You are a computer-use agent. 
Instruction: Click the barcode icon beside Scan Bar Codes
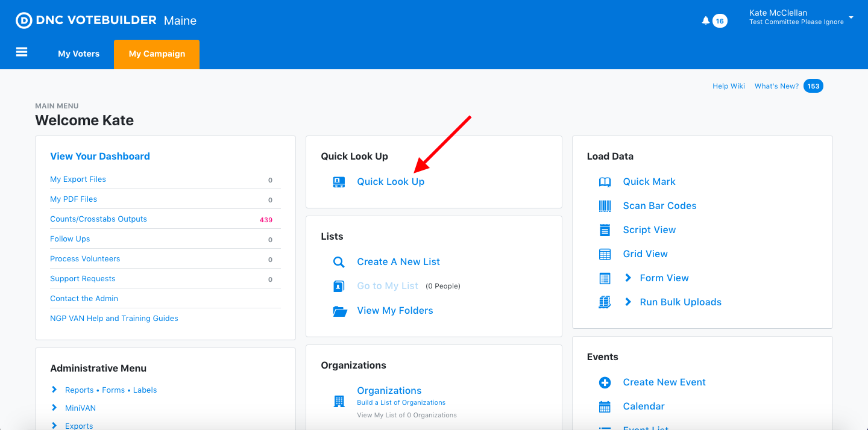(x=605, y=206)
